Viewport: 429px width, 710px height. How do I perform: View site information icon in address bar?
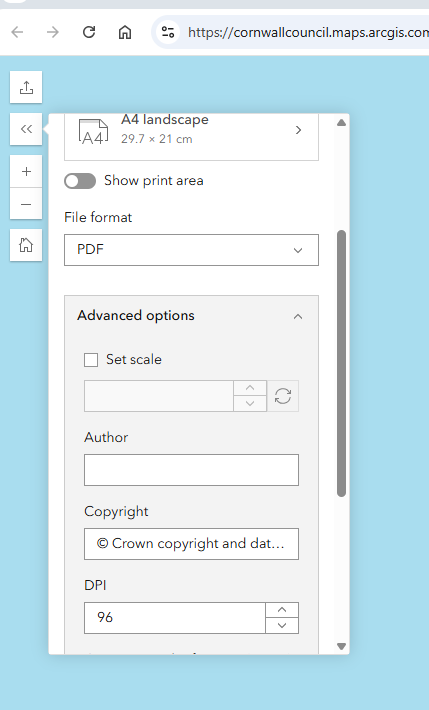click(168, 32)
